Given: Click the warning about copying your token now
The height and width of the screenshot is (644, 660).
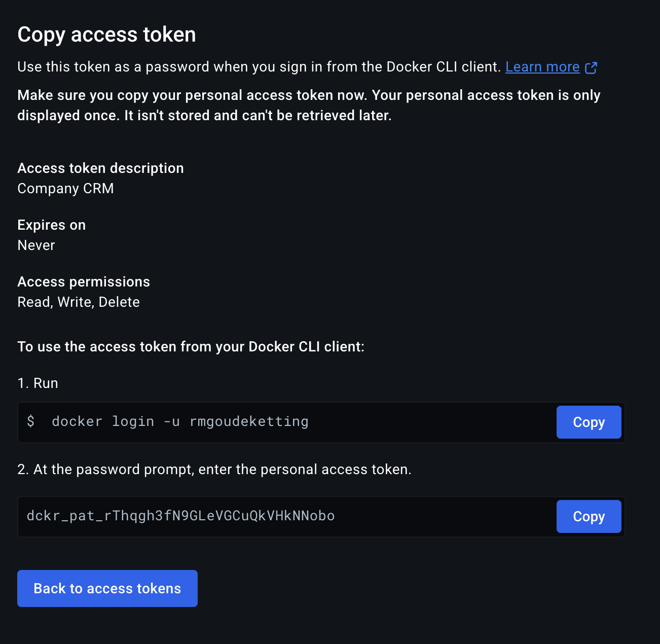Looking at the screenshot, I should coord(308,105).
